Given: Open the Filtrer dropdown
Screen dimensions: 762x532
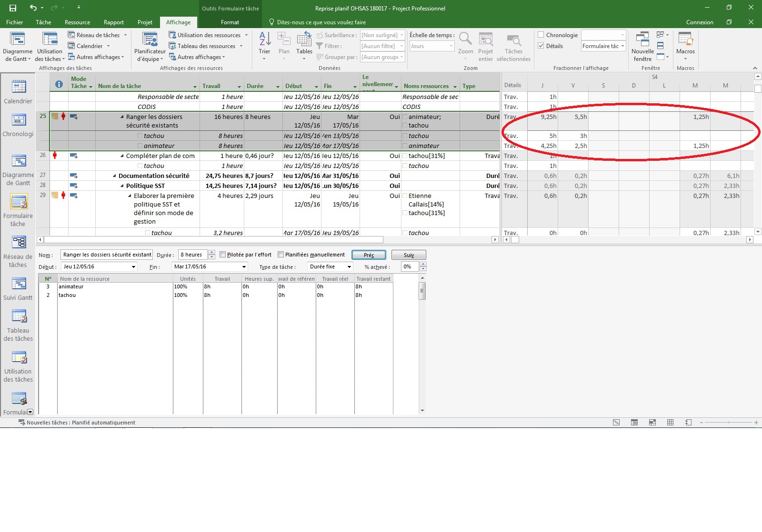Looking at the screenshot, I should pos(401,46).
